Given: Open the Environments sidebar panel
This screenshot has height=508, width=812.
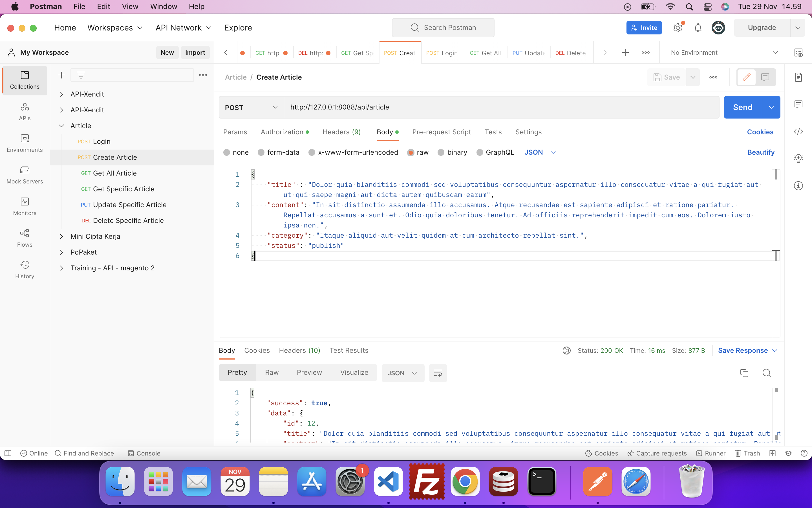Looking at the screenshot, I should coord(25,143).
